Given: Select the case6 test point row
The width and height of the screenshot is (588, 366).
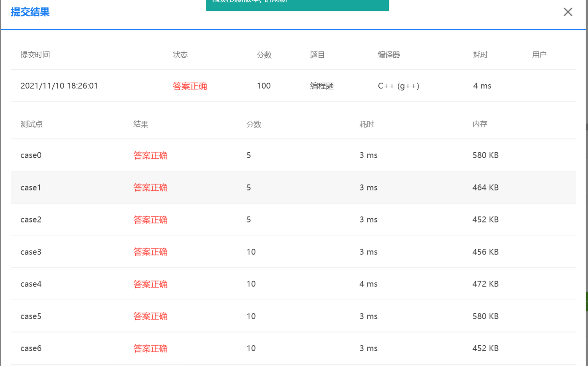Looking at the screenshot, I should (x=31, y=348).
